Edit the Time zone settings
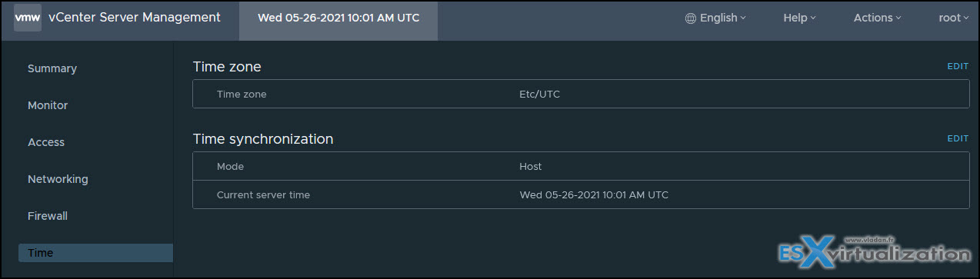The height and width of the screenshot is (279, 980). coord(958,67)
